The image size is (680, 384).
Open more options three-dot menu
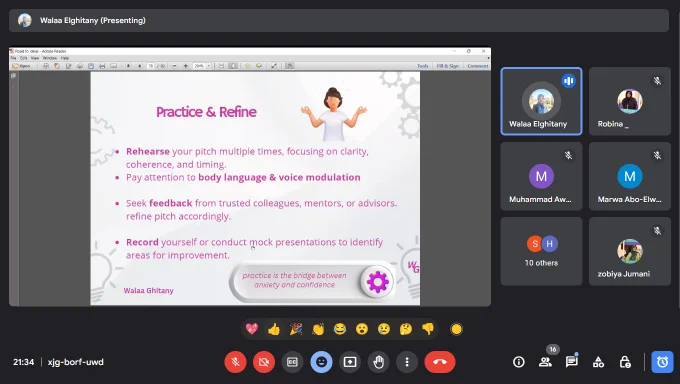click(407, 362)
